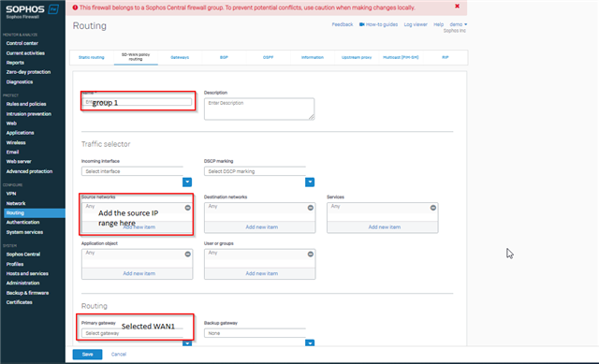
Task: Switch to the SD-WAN policy routing tab
Action: coord(136,57)
